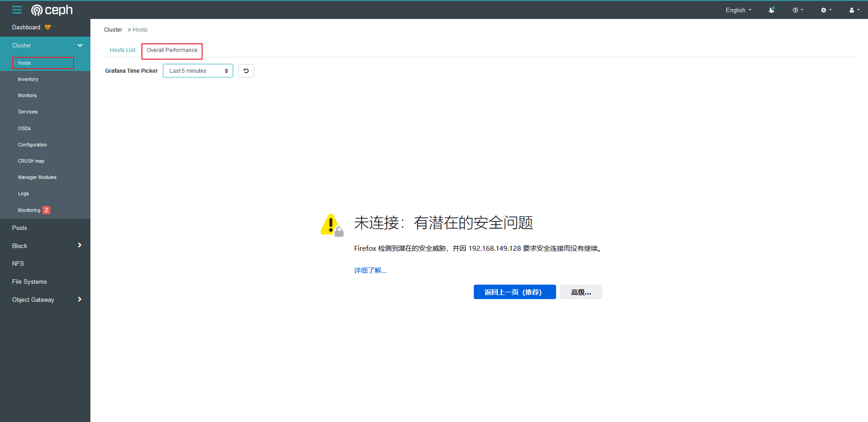This screenshot has width=868, height=422.
Task: Open the settings gear menu
Action: coord(826,10)
